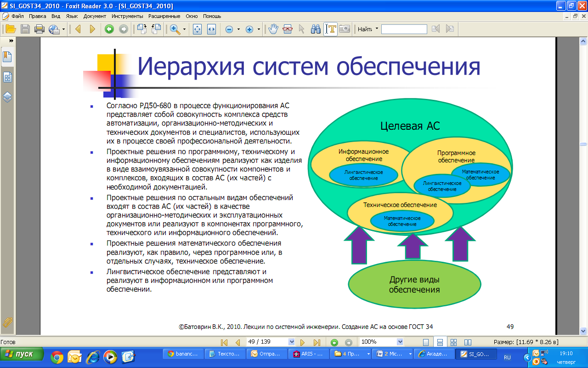Show the Bookmarks panel in the sidebar
This screenshot has height=368, width=588.
7,57
